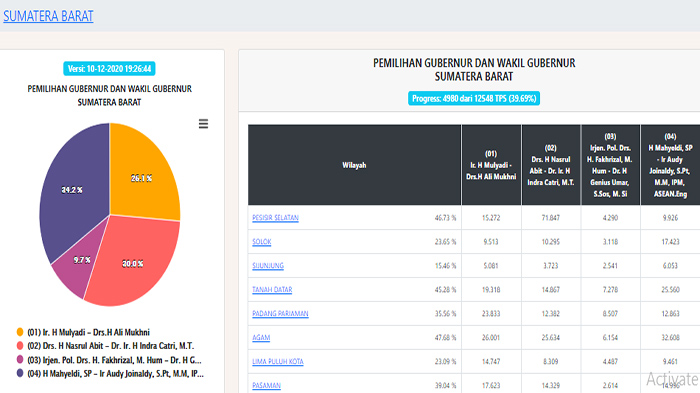This screenshot has height=393, width=700.
Task: Toggle legend entry (01) Ir. H Mulyadi
Action: point(83,332)
